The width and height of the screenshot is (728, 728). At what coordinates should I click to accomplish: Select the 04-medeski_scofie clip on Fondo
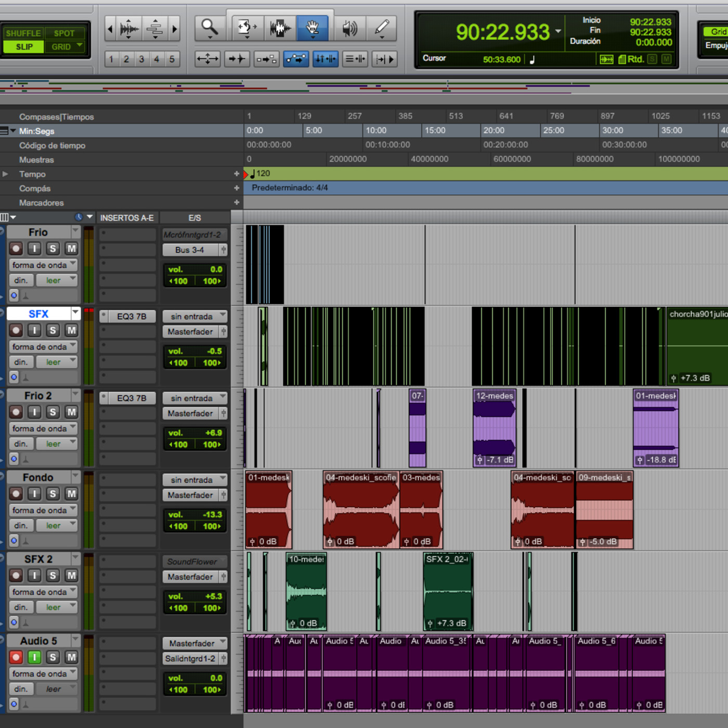[x=361, y=510]
